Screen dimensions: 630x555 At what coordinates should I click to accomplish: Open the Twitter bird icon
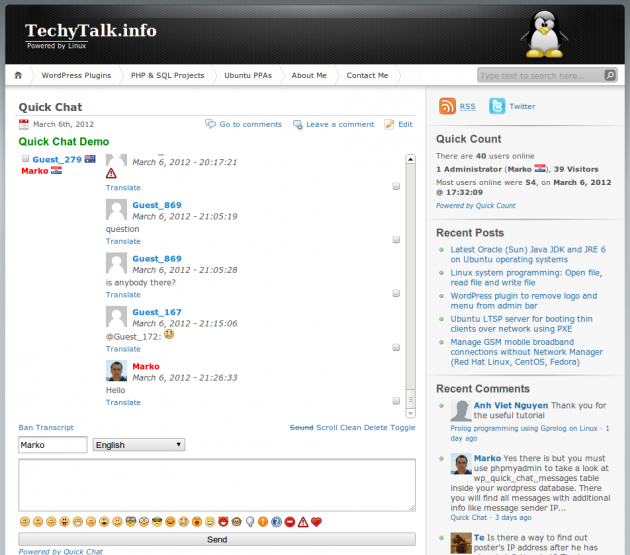pos(497,106)
